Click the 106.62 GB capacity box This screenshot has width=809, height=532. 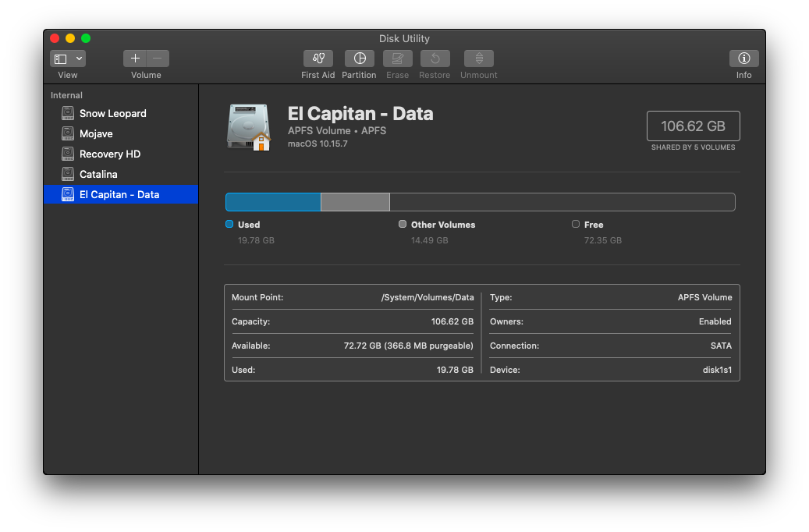click(693, 126)
